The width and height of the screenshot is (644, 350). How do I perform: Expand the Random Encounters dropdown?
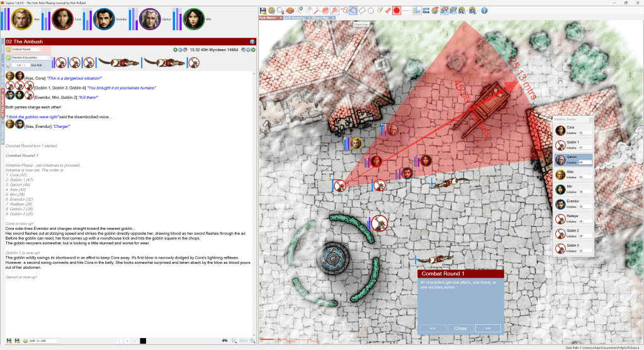(31, 57)
